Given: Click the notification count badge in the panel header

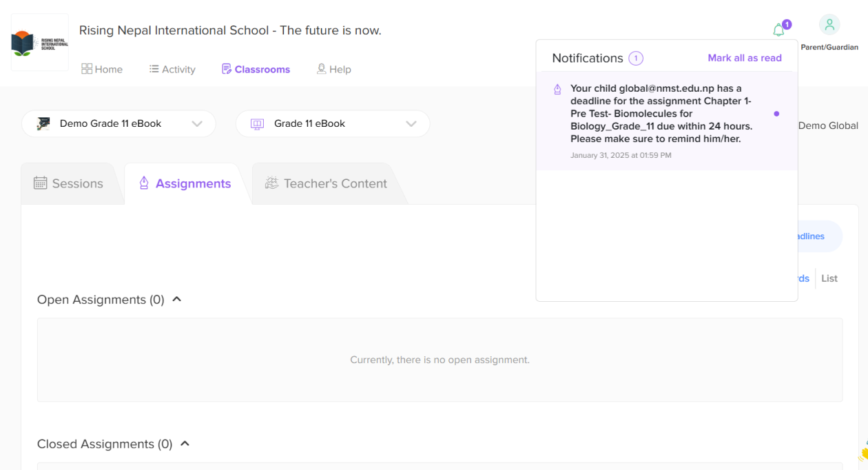Looking at the screenshot, I should point(636,59).
